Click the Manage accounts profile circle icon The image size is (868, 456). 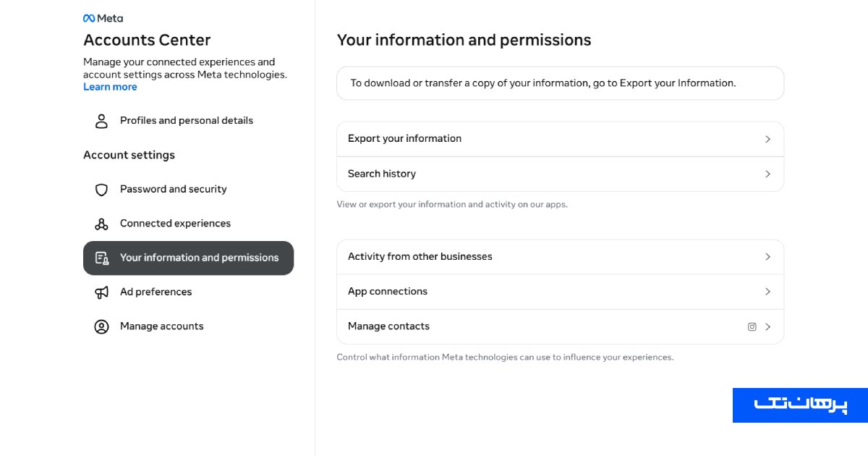102,326
